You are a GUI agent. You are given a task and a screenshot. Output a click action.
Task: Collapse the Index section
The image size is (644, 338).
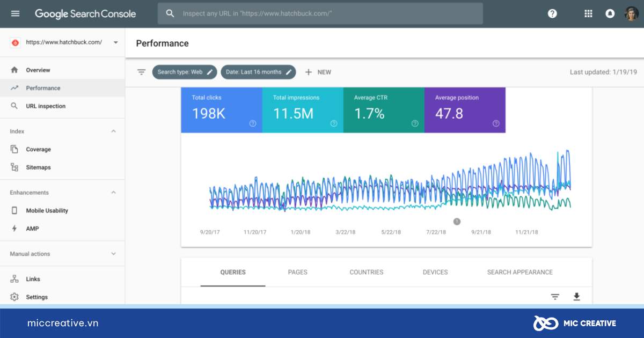[x=114, y=131]
